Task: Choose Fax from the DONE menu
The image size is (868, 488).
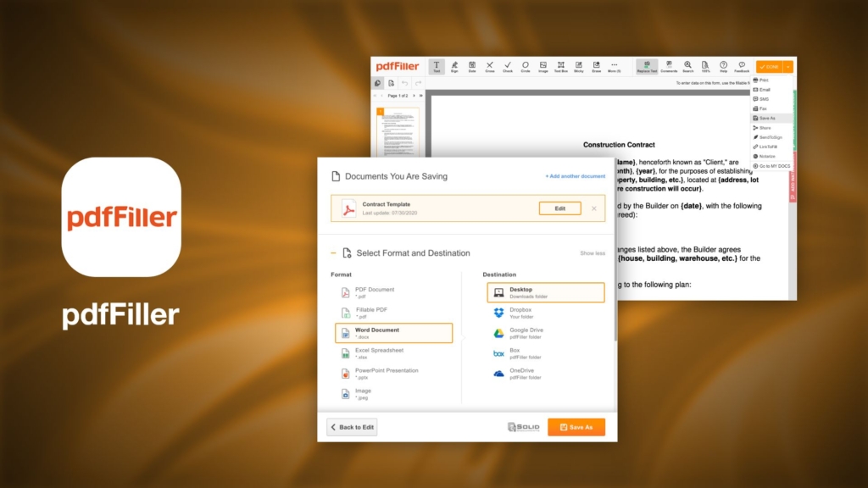Action: 771,108
